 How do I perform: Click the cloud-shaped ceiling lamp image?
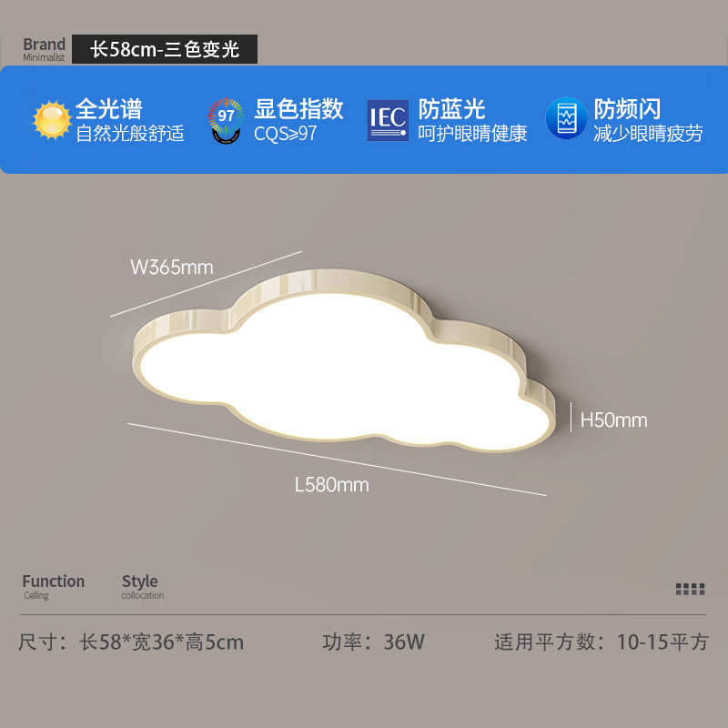click(344, 360)
